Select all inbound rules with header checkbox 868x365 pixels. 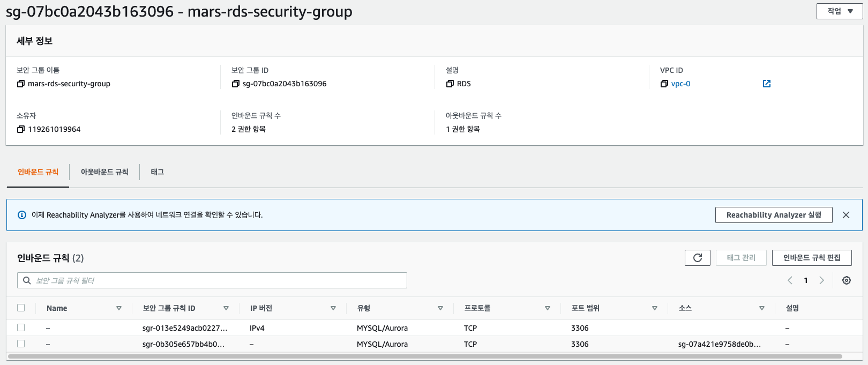coord(21,308)
